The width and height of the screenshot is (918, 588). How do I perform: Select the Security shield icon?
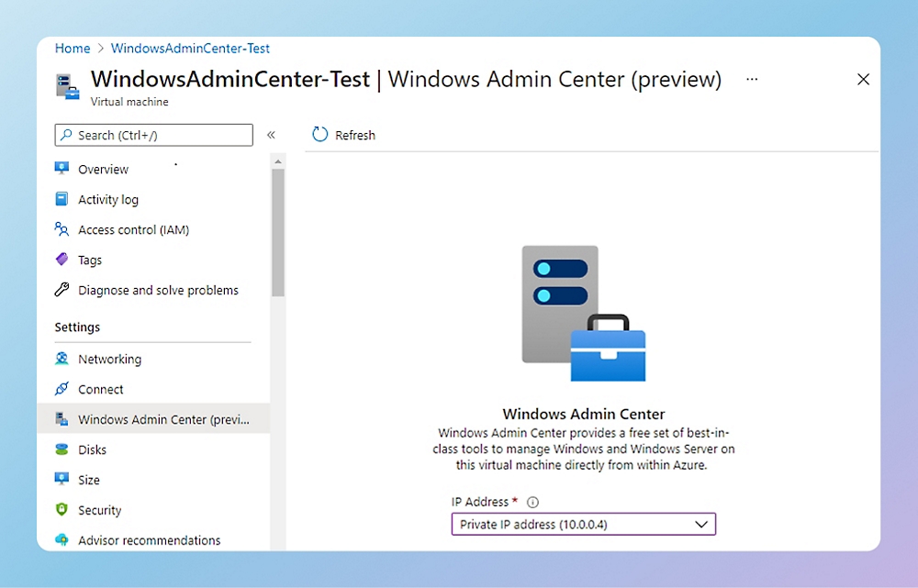62,510
